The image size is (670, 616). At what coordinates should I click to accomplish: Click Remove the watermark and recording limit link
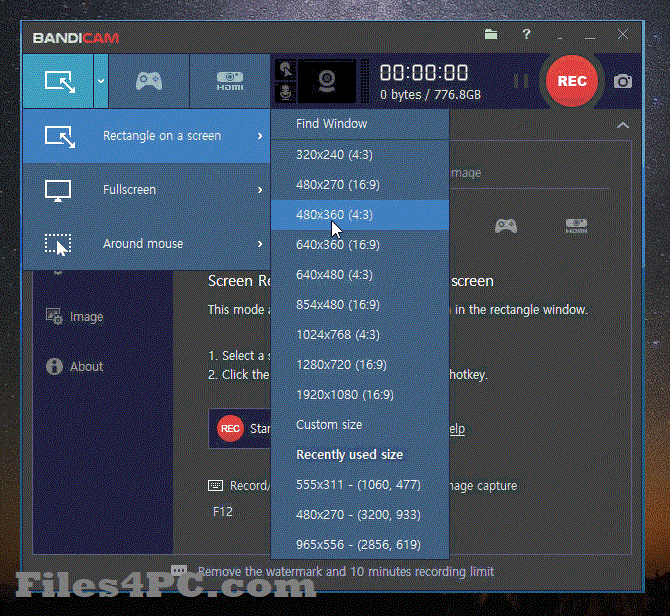click(x=345, y=572)
